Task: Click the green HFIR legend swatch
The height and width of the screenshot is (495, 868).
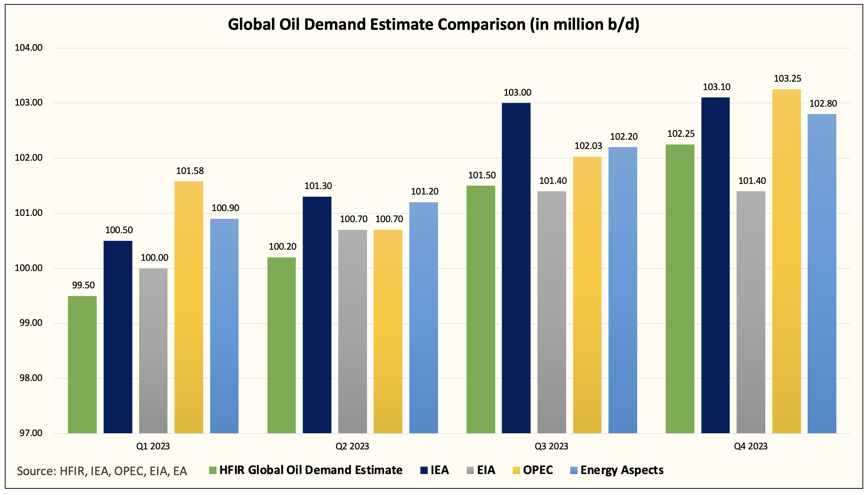Action: coord(212,470)
